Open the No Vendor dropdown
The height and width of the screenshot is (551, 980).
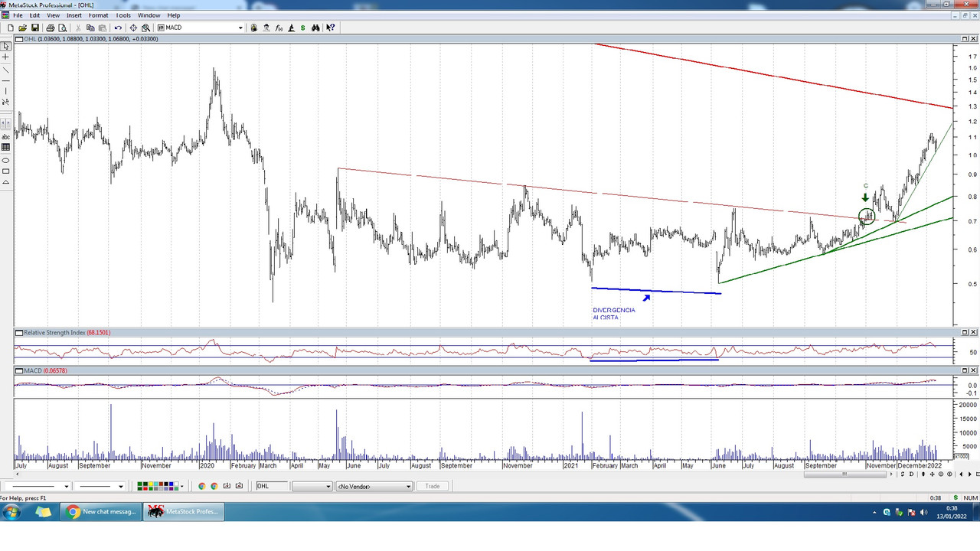coord(374,486)
